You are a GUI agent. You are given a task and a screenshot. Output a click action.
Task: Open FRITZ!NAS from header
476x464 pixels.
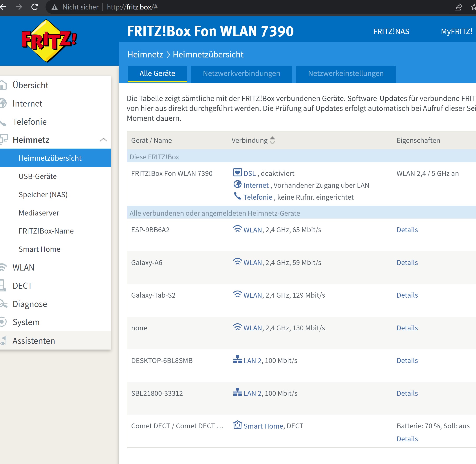(x=391, y=31)
